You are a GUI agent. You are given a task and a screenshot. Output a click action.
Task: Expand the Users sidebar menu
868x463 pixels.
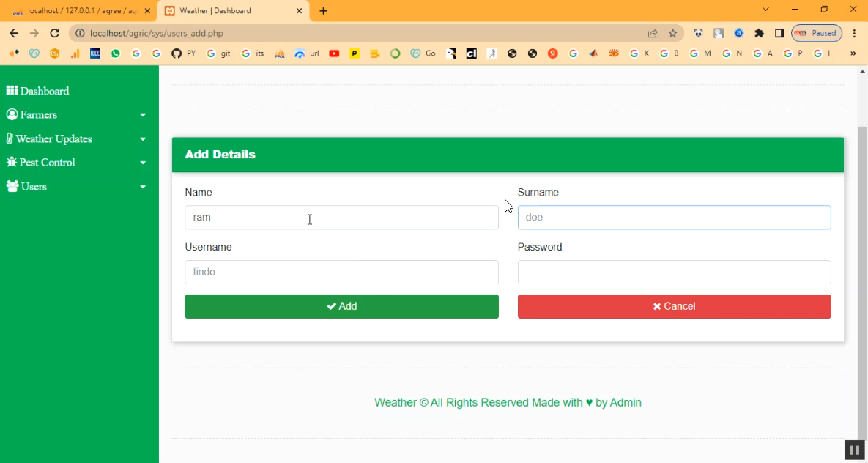click(77, 187)
